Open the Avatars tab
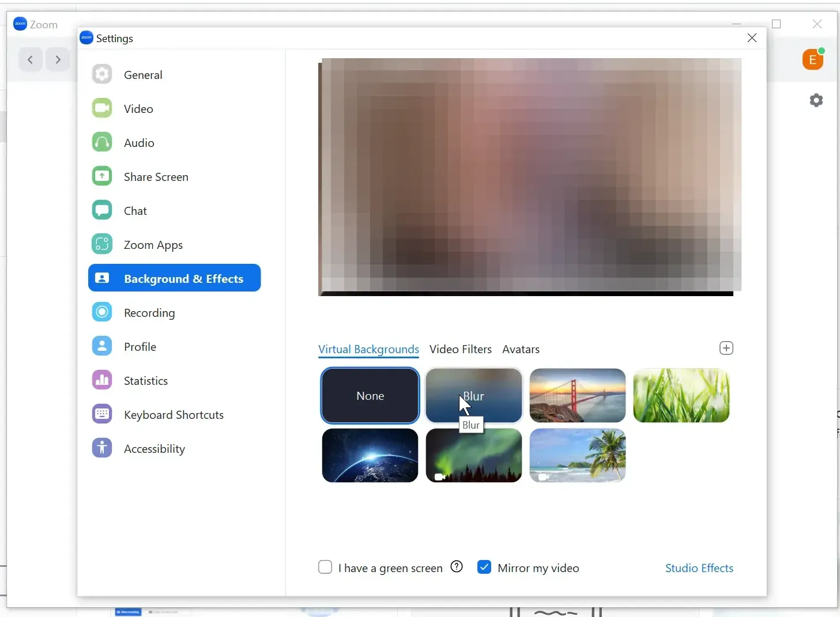The image size is (840, 617). [x=521, y=349]
